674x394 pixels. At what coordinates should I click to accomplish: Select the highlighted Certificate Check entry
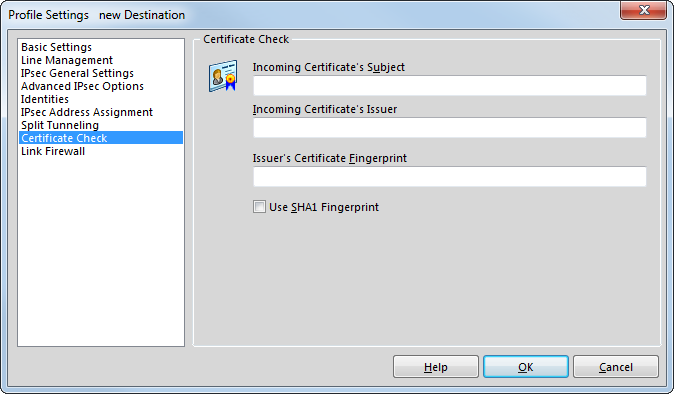point(101,138)
